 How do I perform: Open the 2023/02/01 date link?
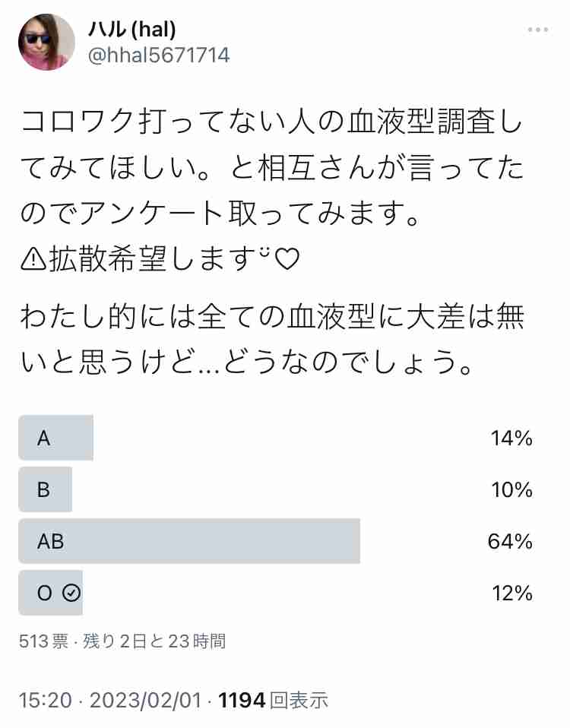[x=145, y=700]
